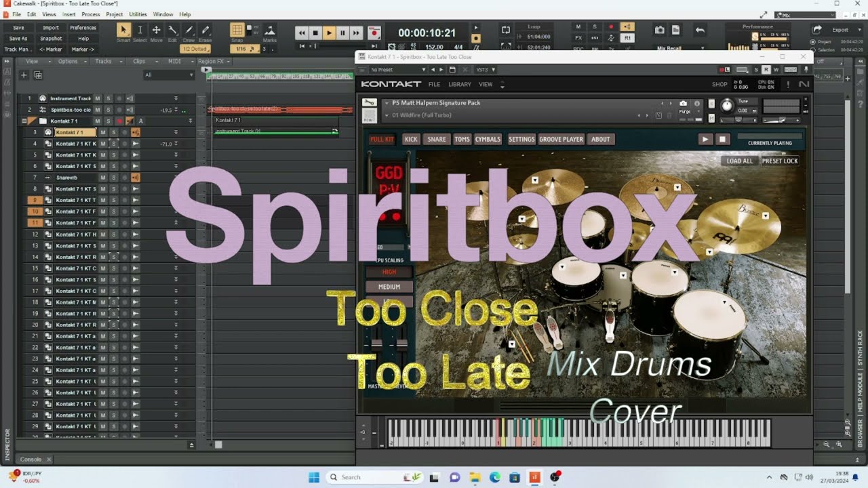Click the Save button
This screenshot has height=488, width=868.
pyautogui.click(x=18, y=28)
